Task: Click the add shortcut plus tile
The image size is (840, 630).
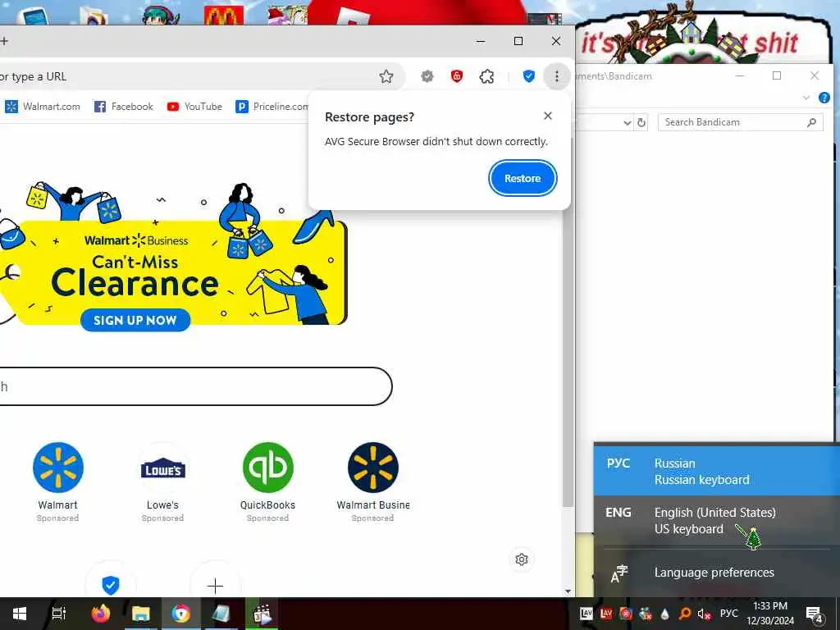Action: [x=216, y=585]
